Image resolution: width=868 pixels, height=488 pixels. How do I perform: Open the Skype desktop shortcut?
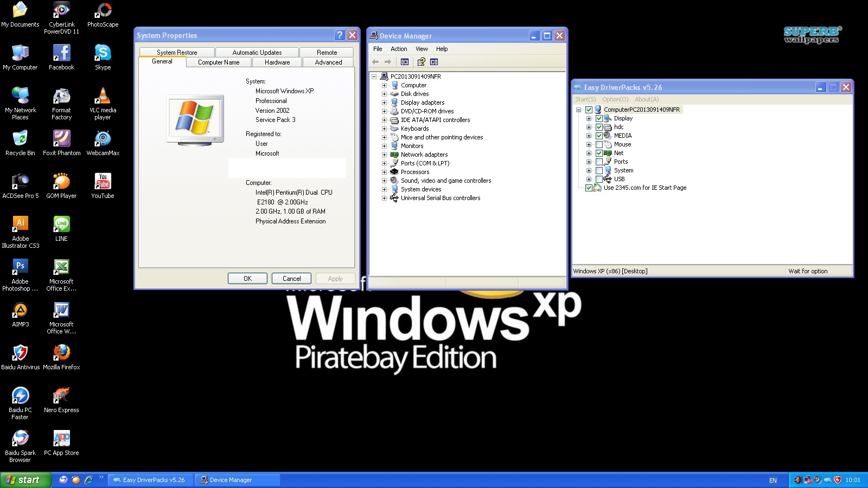(x=103, y=57)
